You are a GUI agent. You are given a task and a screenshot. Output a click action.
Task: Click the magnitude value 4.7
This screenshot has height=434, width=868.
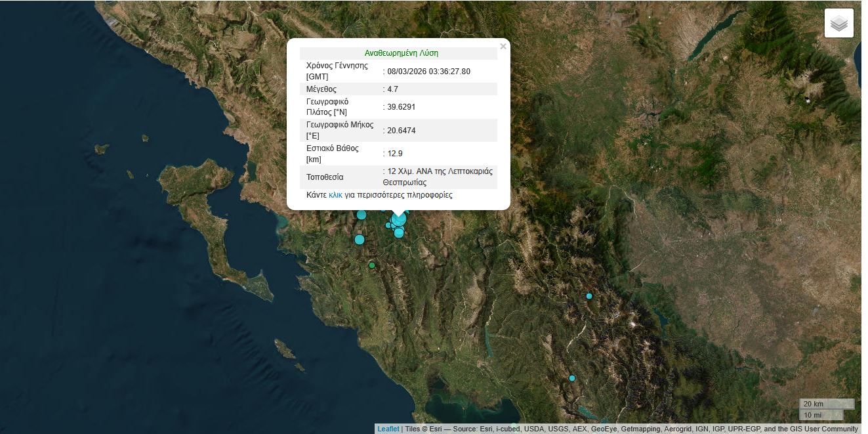pos(392,89)
